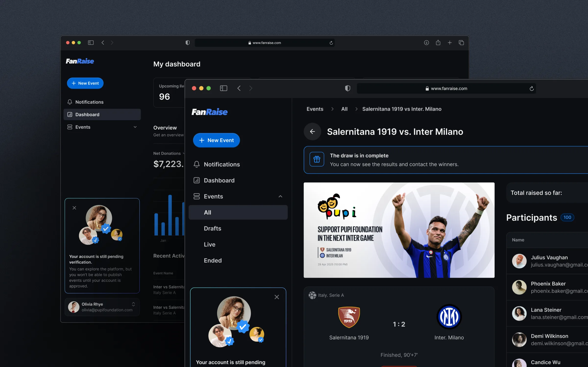Screen dimensions: 588x367
Task: Click soccer ball icon next to Italy. Serie A
Action: click(x=312, y=295)
